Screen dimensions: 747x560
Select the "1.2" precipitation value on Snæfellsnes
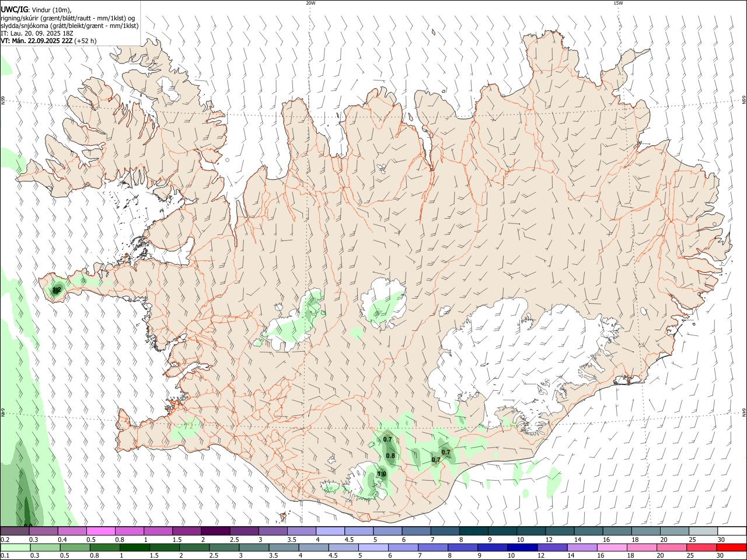57,289
